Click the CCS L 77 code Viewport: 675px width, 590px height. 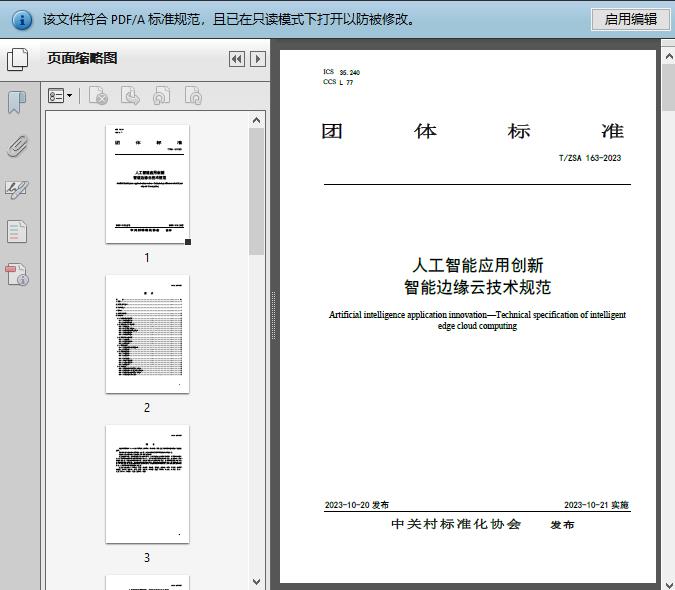tap(338, 82)
